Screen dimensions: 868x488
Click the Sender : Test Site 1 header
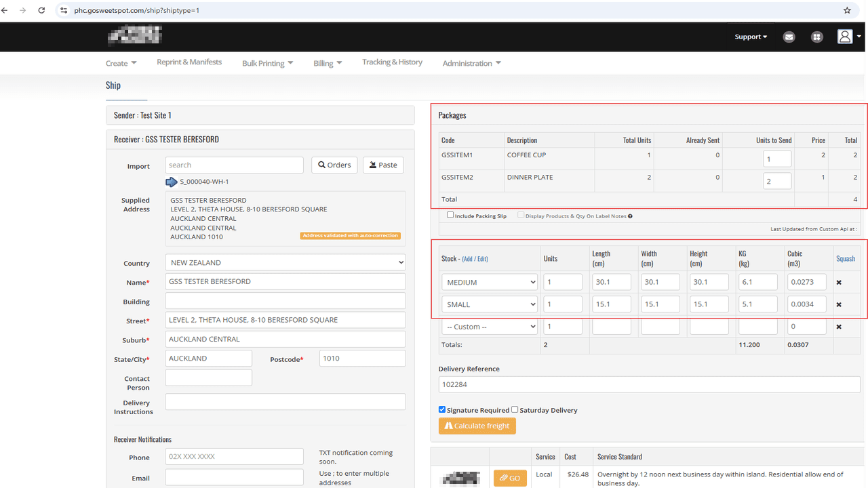(260, 115)
